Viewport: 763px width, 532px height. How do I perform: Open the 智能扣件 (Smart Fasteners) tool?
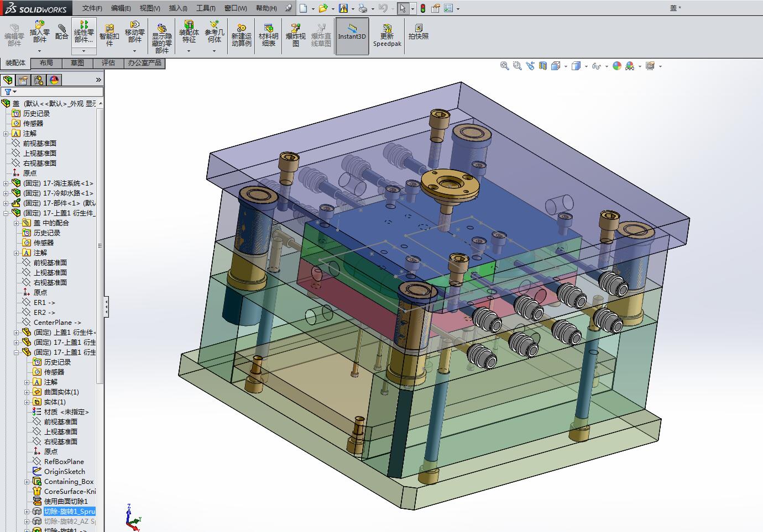point(109,34)
